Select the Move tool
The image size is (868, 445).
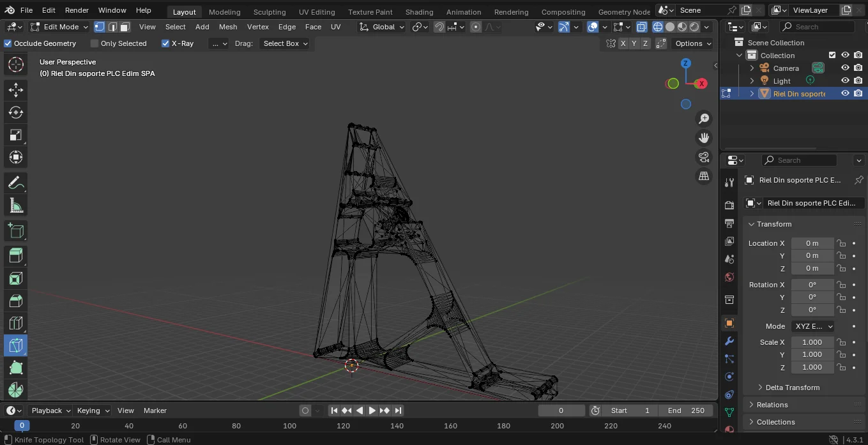pos(15,90)
